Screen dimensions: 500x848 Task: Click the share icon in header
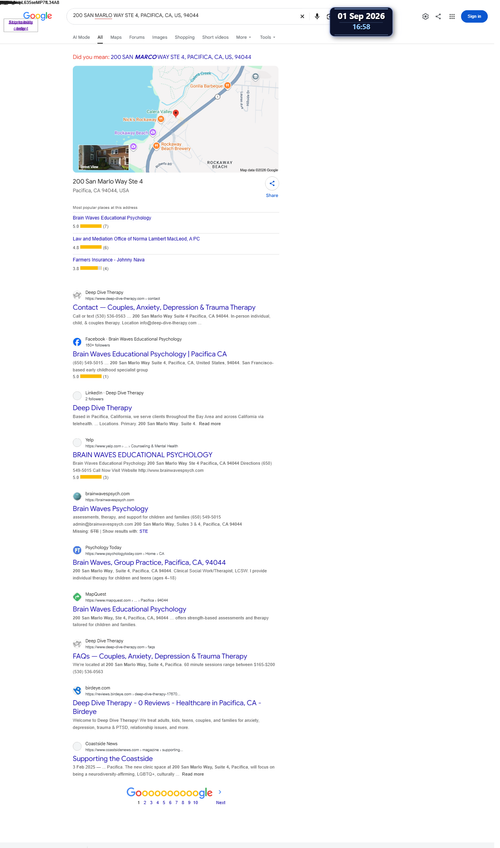coord(438,16)
